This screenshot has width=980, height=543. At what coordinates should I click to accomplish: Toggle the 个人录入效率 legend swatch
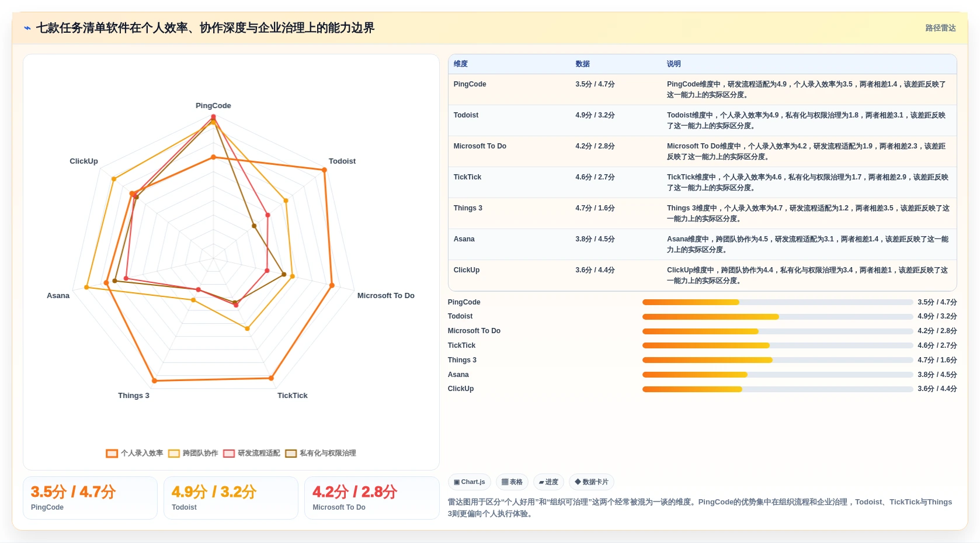(112, 454)
